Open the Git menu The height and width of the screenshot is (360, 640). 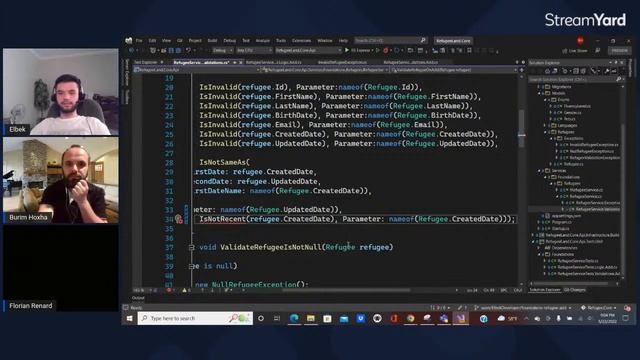tap(180, 41)
